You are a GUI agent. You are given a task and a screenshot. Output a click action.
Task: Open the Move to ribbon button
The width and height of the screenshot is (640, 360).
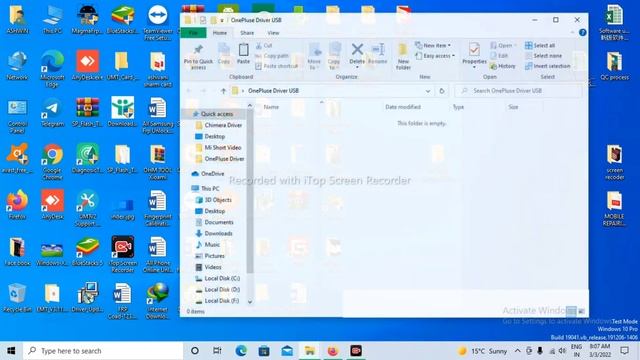click(314, 57)
